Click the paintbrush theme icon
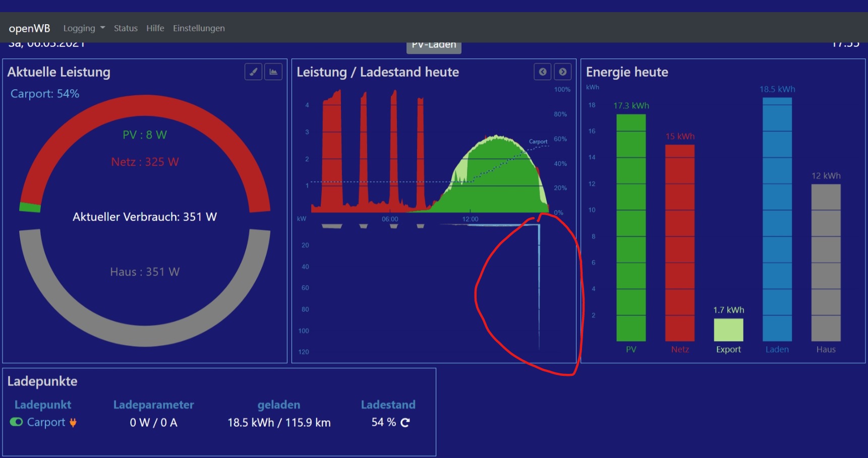The height and width of the screenshot is (458, 868). (x=253, y=72)
